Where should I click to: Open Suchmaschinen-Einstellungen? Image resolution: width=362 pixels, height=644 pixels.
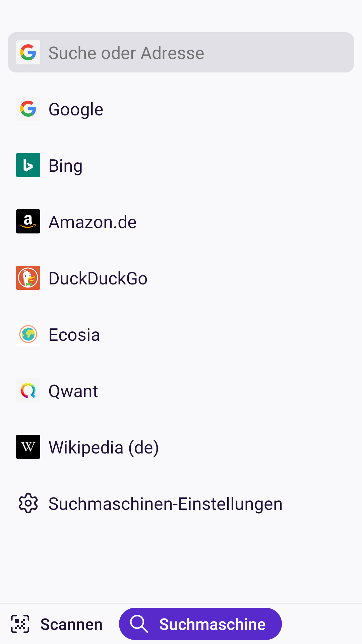[166, 504]
